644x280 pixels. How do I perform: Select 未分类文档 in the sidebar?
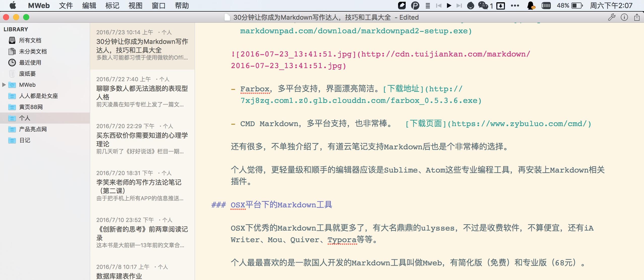tap(33, 51)
